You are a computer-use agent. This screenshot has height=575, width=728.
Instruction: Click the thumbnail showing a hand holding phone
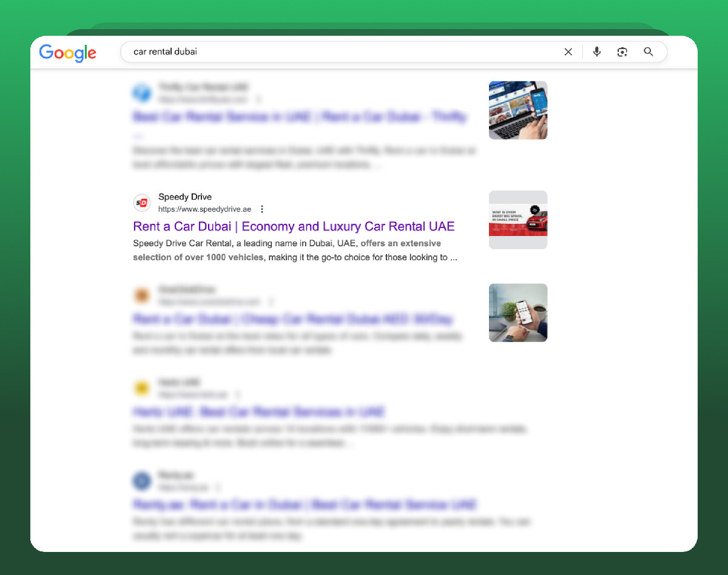518,312
